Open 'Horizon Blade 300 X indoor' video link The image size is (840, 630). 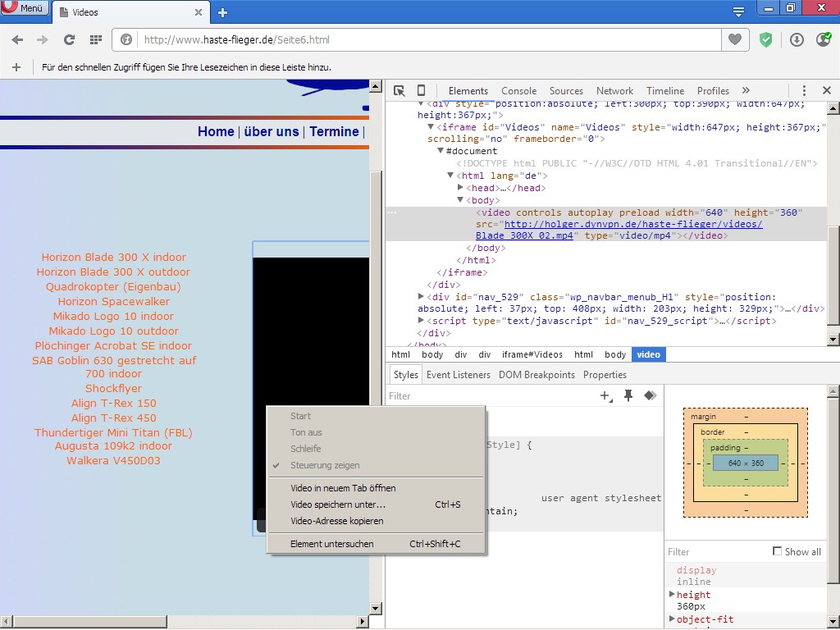pos(114,257)
